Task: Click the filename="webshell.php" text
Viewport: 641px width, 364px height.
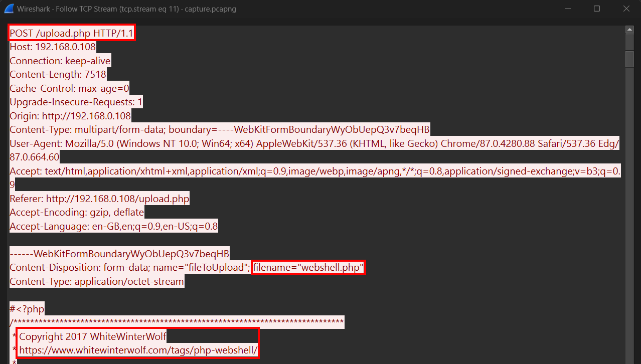Action: (x=308, y=268)
